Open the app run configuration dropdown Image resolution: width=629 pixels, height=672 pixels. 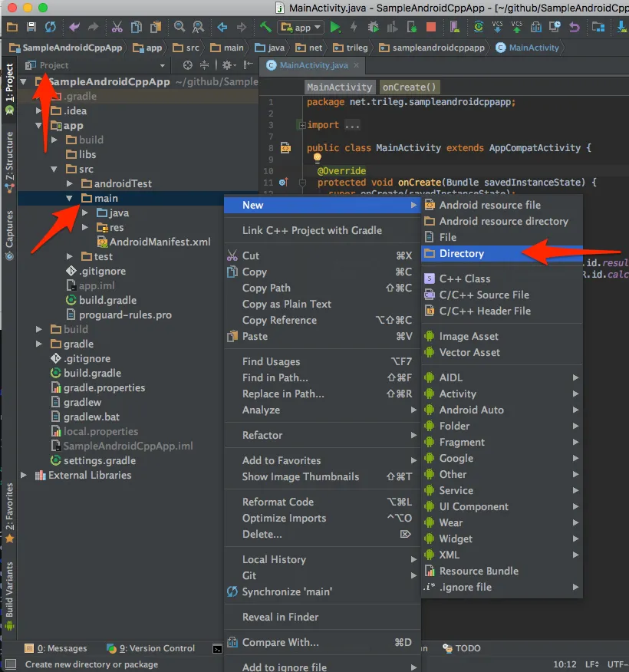pyautogui.click(x=303, y=28)
